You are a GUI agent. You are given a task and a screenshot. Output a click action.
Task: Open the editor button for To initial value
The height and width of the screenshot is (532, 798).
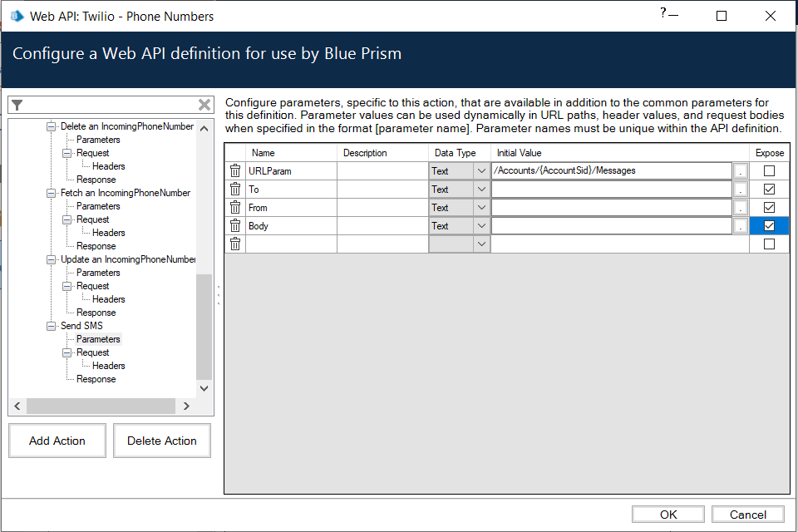(x=741, y=190)
